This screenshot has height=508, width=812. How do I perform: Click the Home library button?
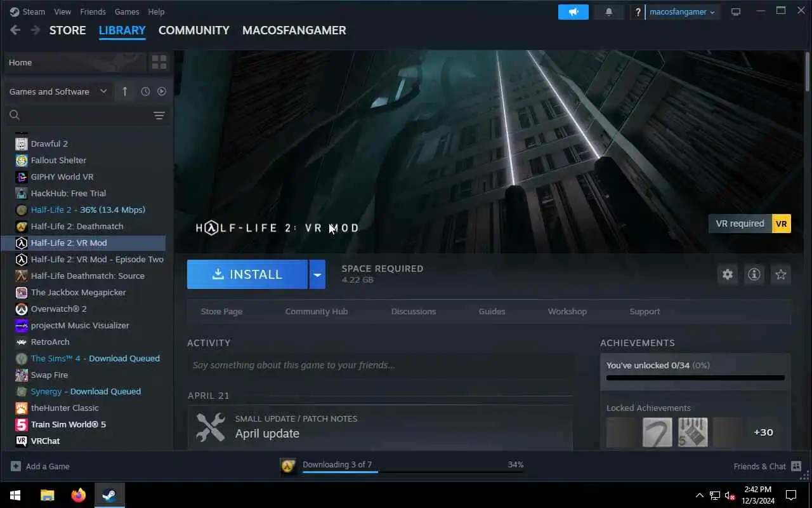75,62
